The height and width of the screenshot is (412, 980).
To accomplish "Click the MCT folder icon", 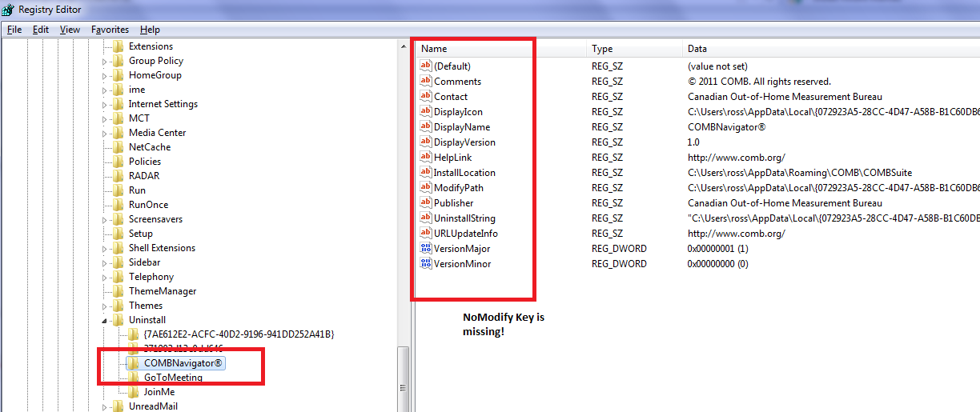I will point(118,118).
